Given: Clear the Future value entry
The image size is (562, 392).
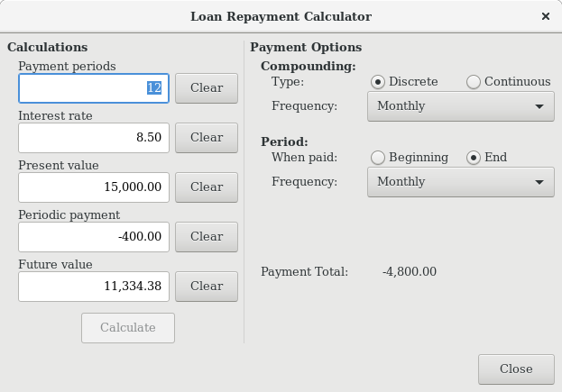Looking at the screenshot, I should [206, 287].
